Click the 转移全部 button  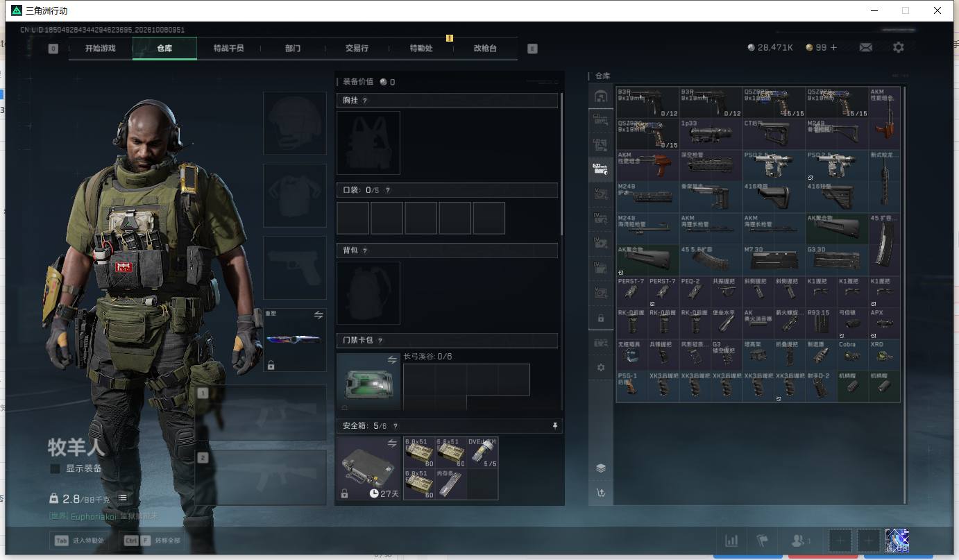[x=152, y=541]
